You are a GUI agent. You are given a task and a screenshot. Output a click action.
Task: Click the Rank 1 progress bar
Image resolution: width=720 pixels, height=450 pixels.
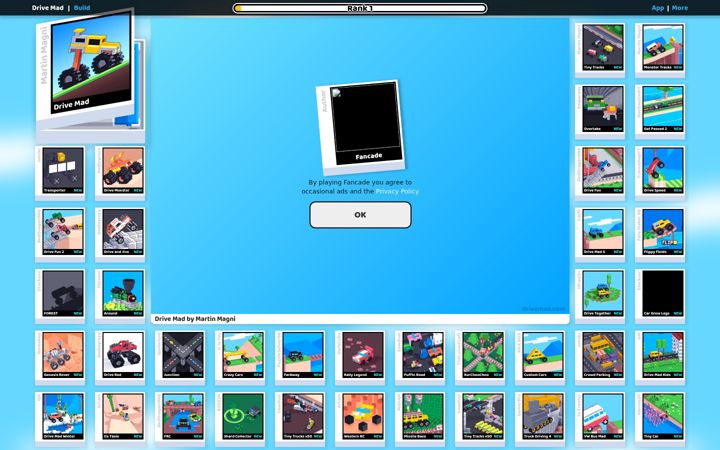(x=360, y=8)
